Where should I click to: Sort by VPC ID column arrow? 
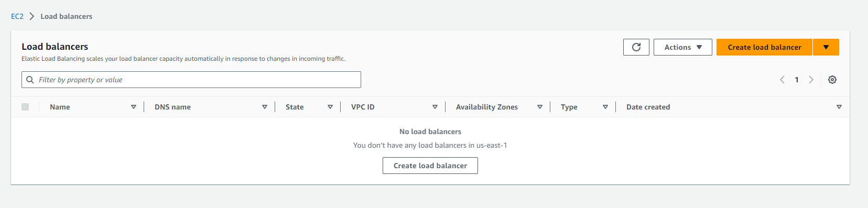[435, 107]
